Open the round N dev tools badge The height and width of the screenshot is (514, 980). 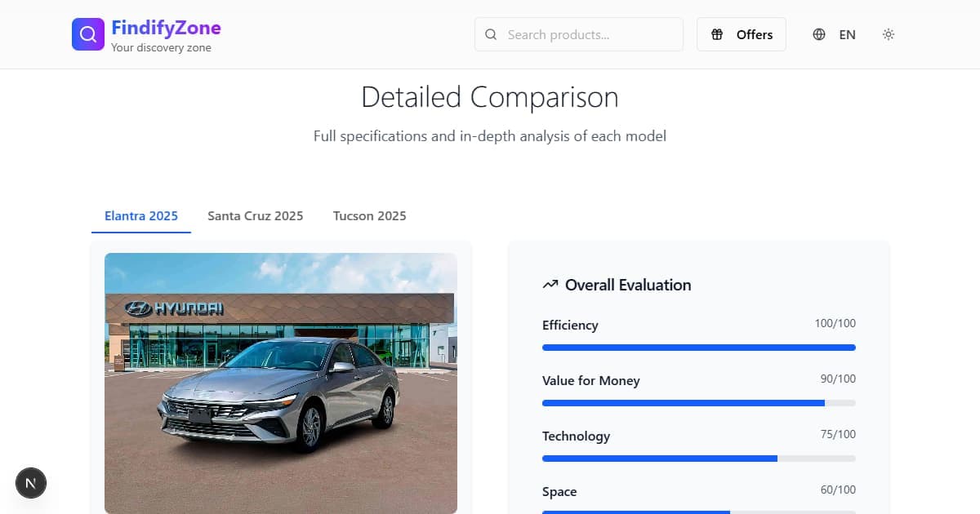(31, 483)
